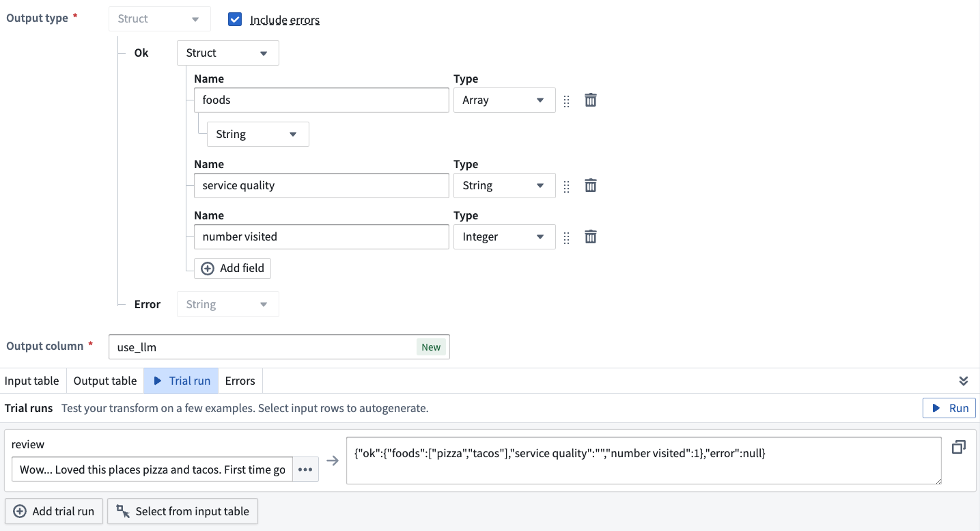Grab the drag handle for foods field
980x531 pixels.
click(x=566, y=101)
